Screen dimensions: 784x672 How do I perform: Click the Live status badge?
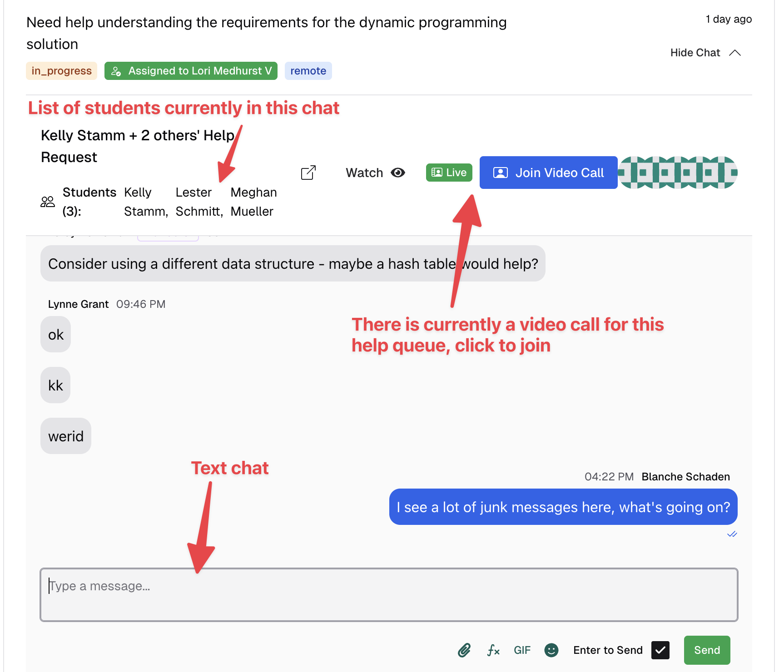coord(449,173)
